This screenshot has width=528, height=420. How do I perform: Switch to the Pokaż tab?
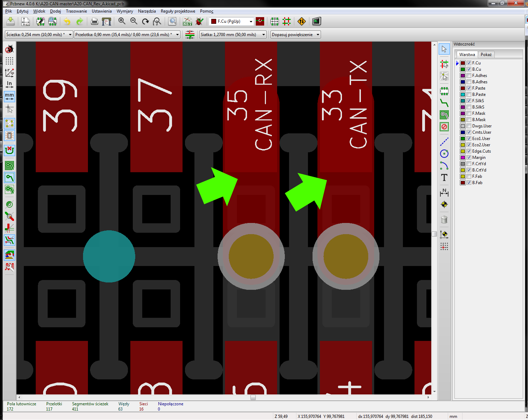point(486,55)
